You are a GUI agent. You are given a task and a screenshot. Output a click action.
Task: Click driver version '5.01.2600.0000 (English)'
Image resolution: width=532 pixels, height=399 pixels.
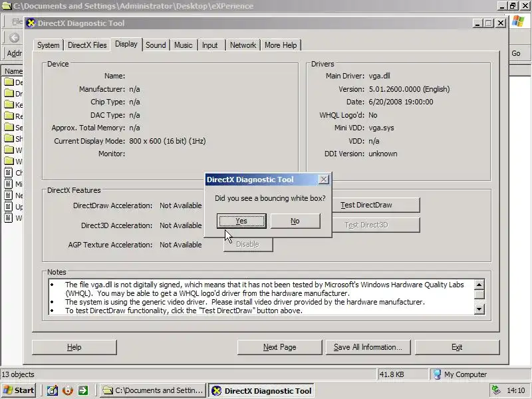[x=409, y=89]
